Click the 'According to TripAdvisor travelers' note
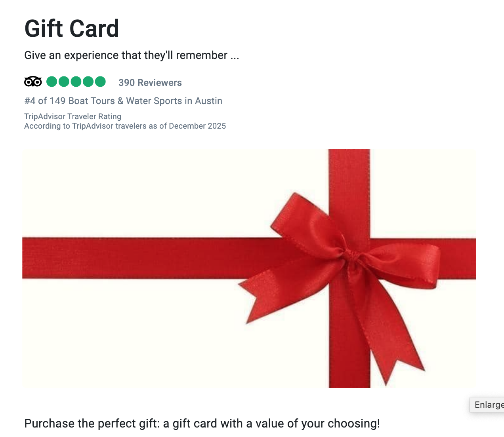504x437 pixels. click(125, 126)
